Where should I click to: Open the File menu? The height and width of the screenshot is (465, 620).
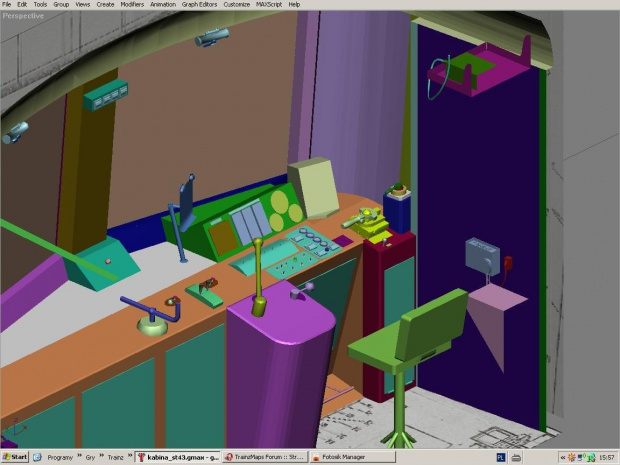[x=7, y=4]
